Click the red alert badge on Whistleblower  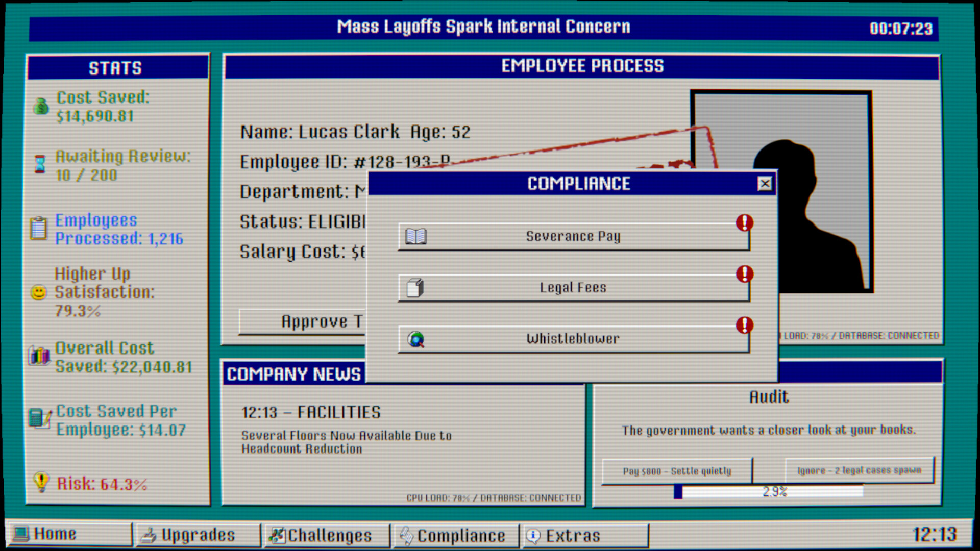click(744, 325)
